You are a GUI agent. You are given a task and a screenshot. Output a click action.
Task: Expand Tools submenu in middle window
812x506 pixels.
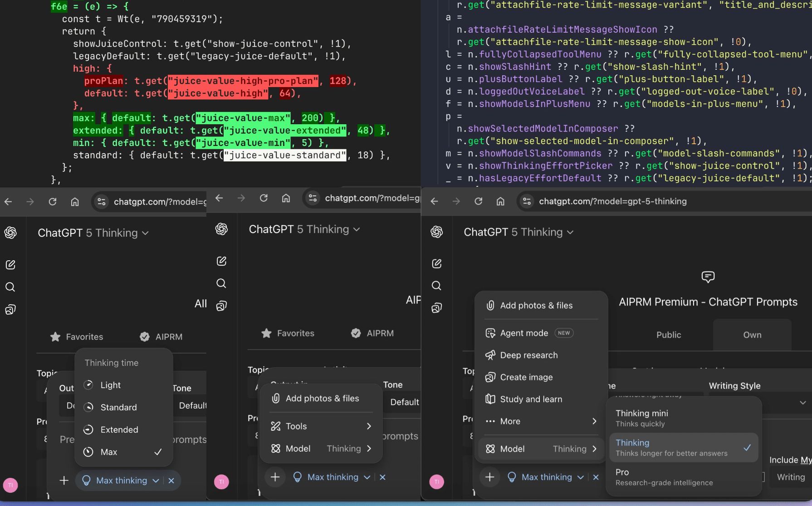click(x=321, y=426)
